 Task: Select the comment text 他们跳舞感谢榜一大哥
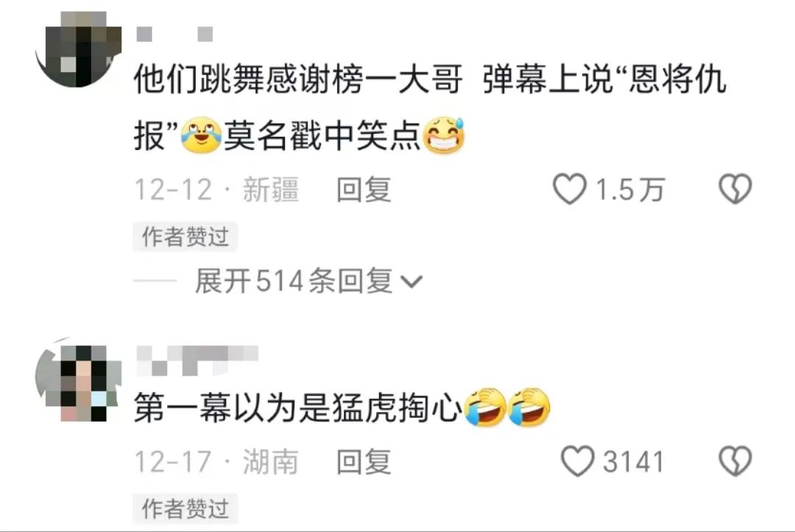[297, 79]
